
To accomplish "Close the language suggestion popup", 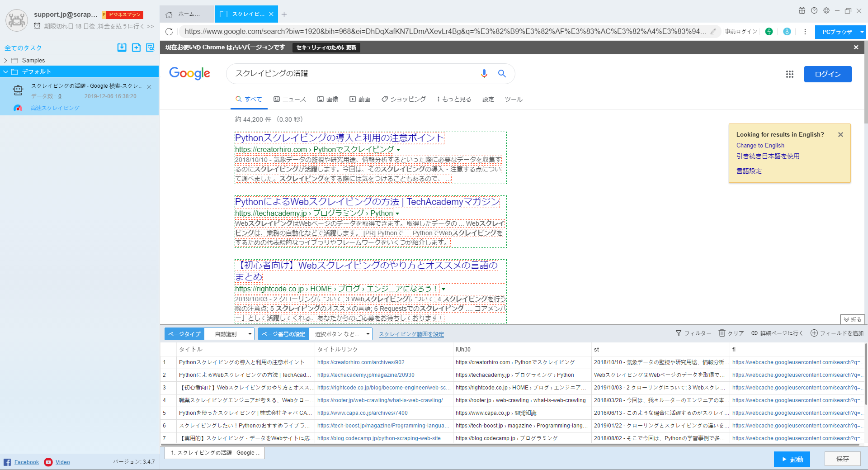I will [840, 134].
